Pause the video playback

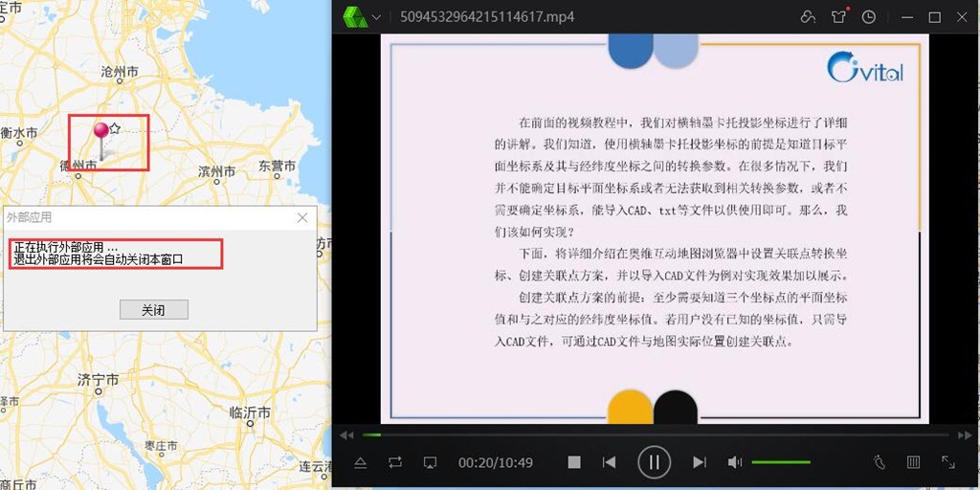tap(654, 462)
